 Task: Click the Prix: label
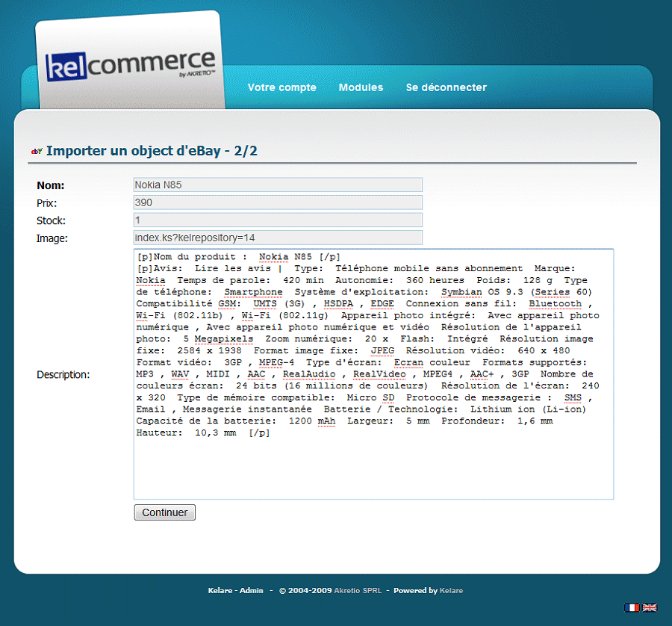pos(47,203)
